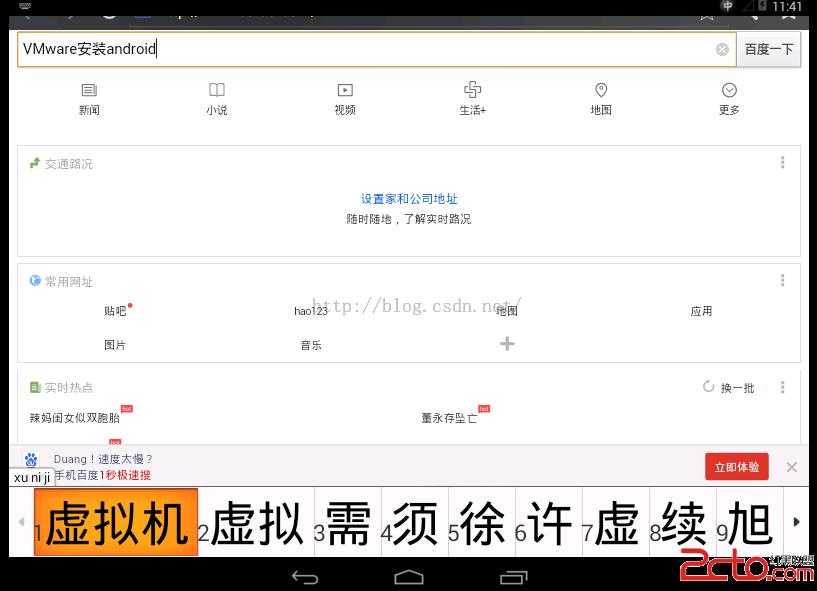Select IME candidate 7 虚
This screenshot has width=817, height=591.
point(616,523)
